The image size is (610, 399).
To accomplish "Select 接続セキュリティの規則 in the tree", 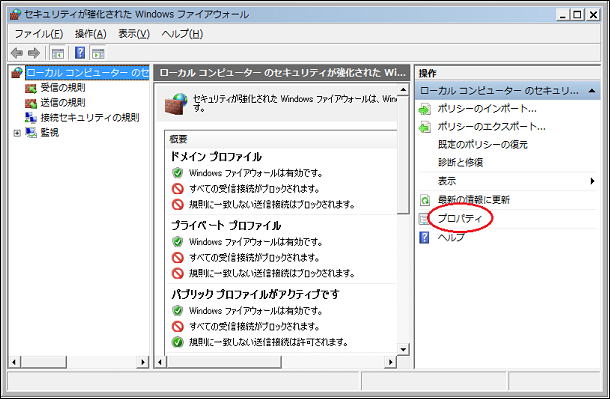I will coord(90,117).
